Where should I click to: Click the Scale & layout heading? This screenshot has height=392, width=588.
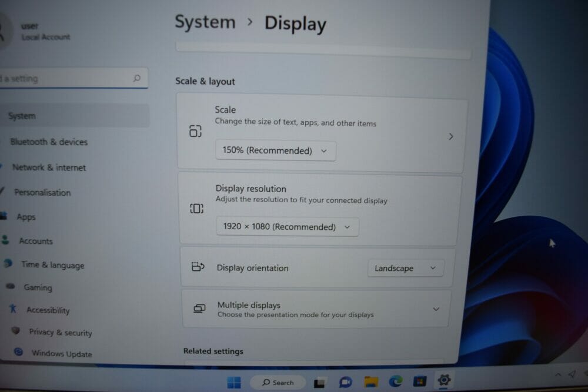coord(205,81)
